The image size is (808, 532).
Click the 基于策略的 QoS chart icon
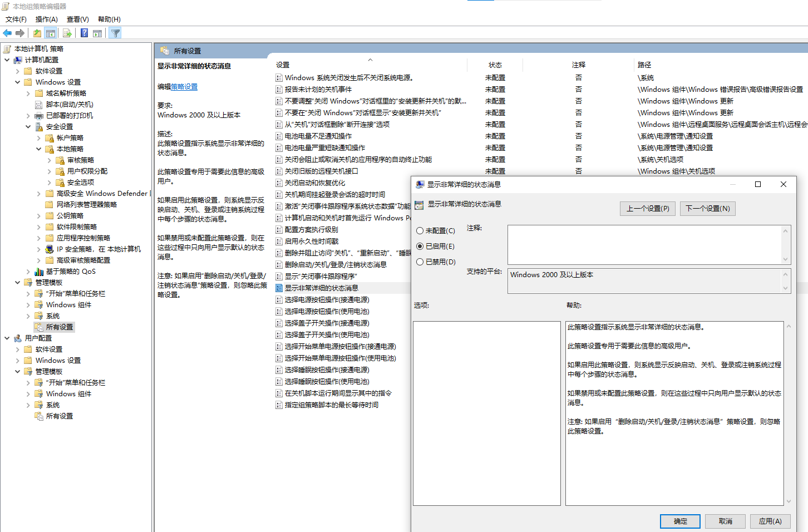tap(39, 272)
